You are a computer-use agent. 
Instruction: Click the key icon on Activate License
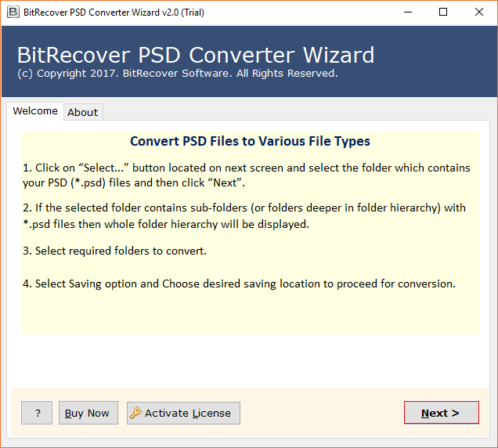pos(135,413)
